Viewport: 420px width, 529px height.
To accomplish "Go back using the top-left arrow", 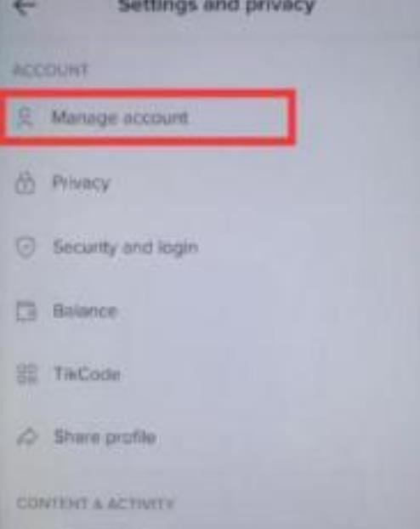I will coord(26,7).
